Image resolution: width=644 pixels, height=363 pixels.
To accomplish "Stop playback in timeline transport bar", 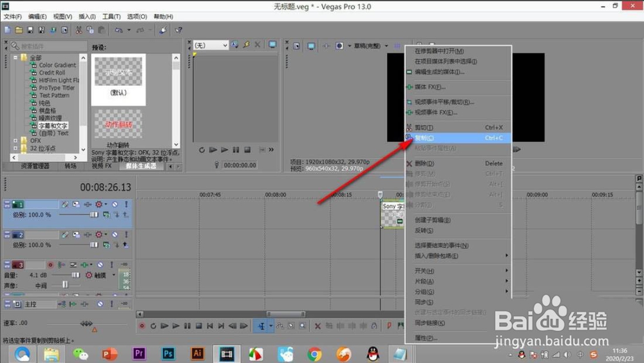I will pos(199,326).
